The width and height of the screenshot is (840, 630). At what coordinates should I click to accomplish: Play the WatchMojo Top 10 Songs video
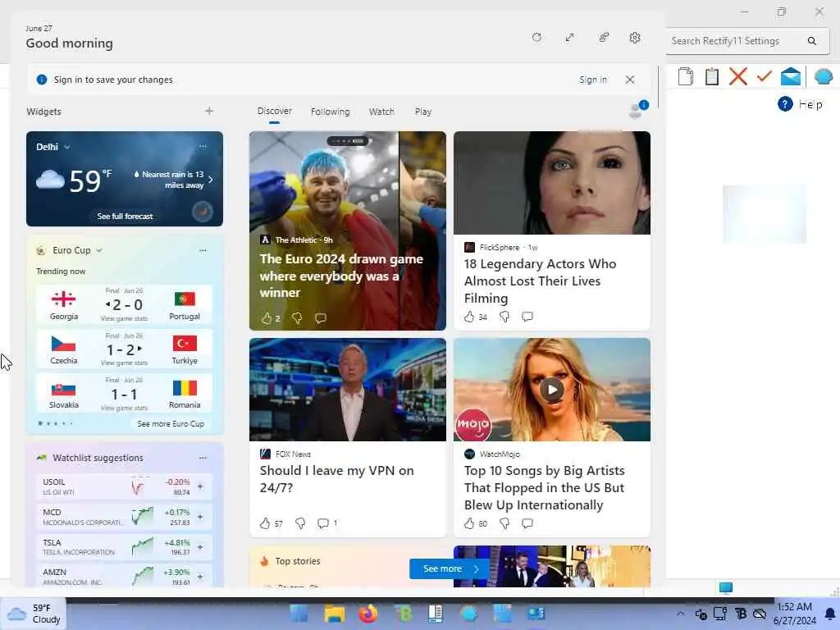(552, 390)
